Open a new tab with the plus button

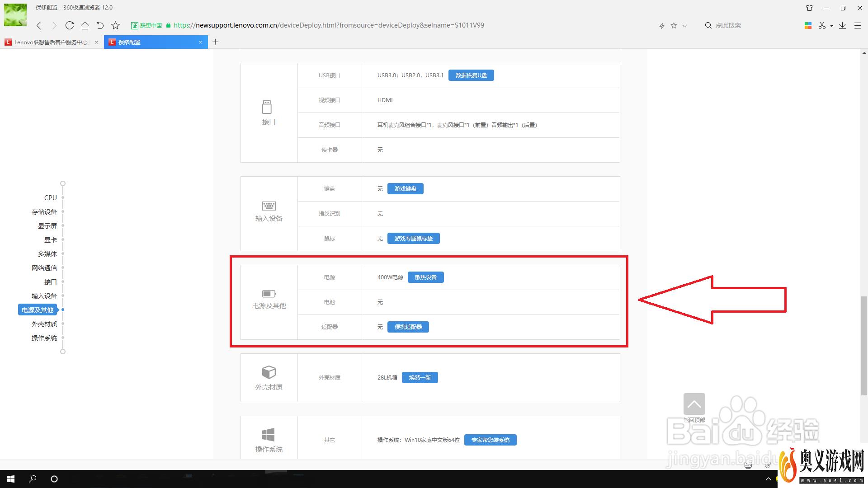pos(216,42)
